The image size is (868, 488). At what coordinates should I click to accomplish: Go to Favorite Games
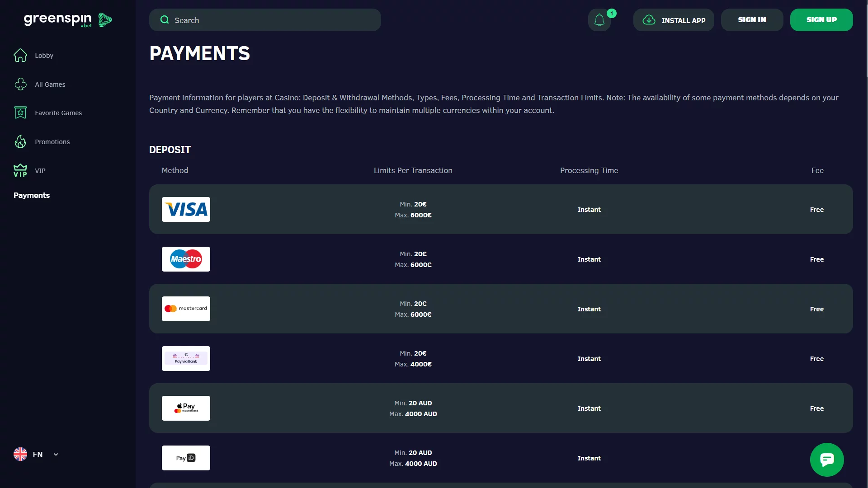[x=58, y=113]
